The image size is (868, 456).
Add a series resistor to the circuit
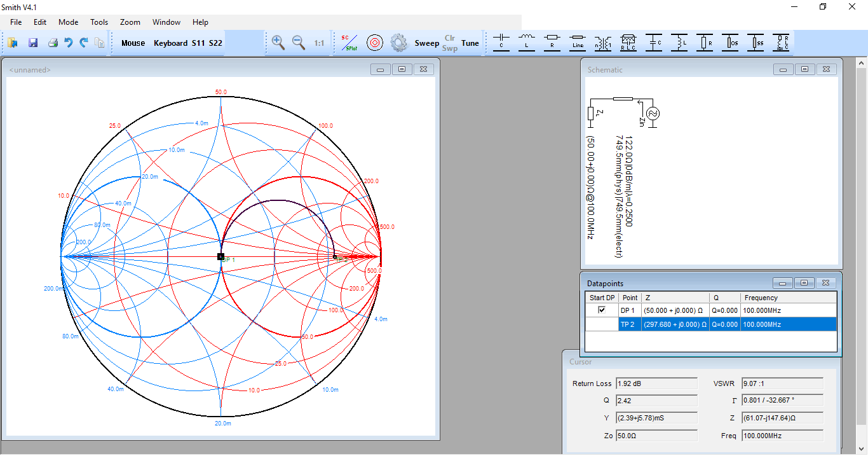552,43
